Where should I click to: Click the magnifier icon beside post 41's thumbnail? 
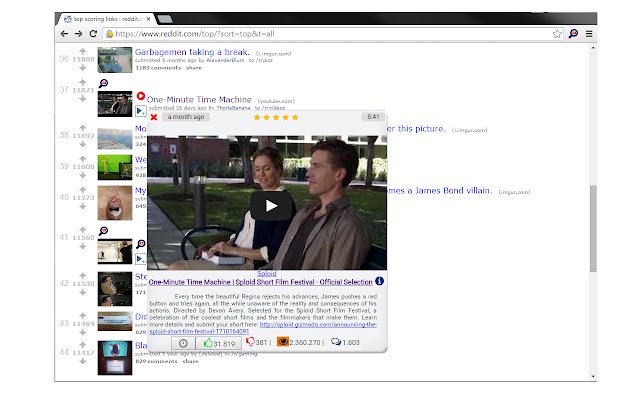point(141,244)
